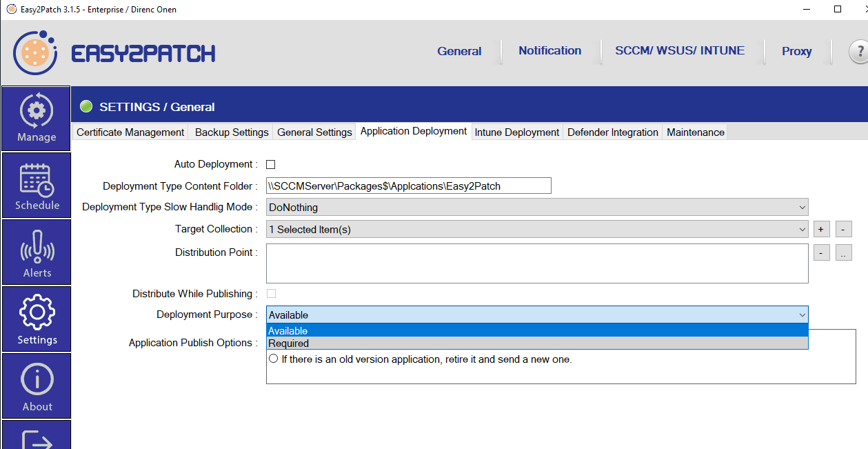Click the plus button beside Target Collection

pyautogui.click(x=821, y=230)
